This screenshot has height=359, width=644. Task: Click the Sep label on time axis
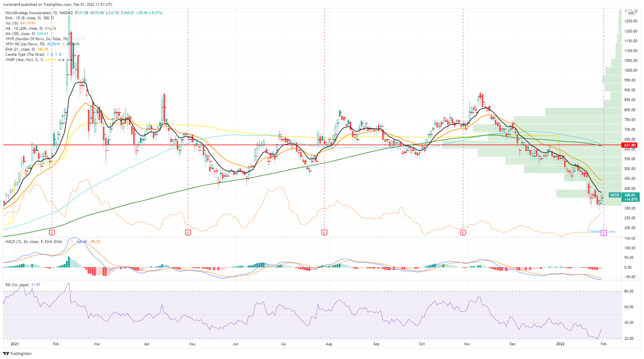(x=376, y=344)
